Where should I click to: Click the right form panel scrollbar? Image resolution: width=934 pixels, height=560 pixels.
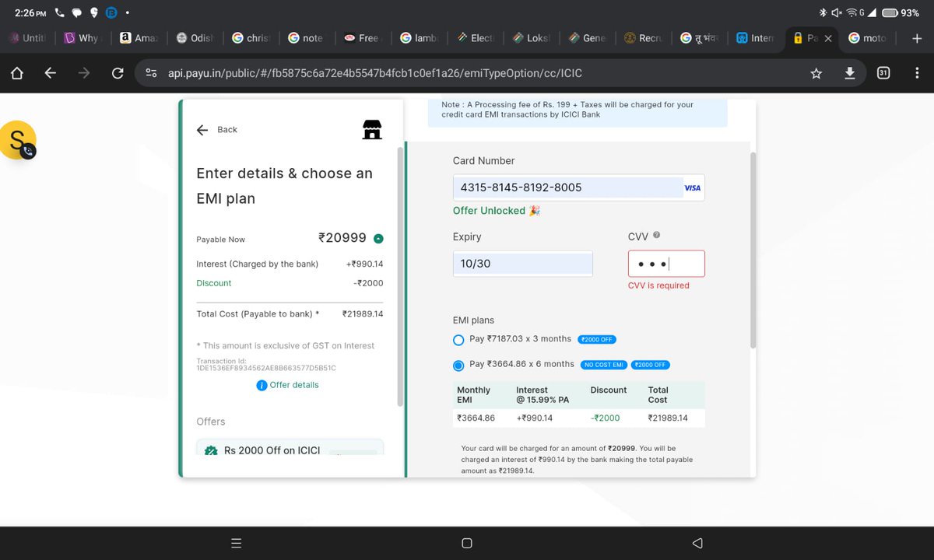click(x=753, y=249)
